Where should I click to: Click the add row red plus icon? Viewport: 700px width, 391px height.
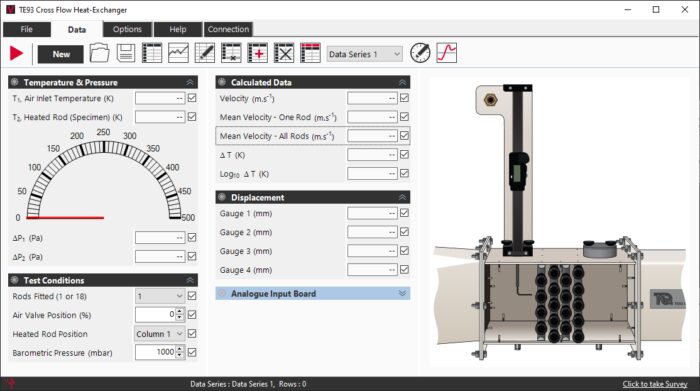[x=258, y=53]
